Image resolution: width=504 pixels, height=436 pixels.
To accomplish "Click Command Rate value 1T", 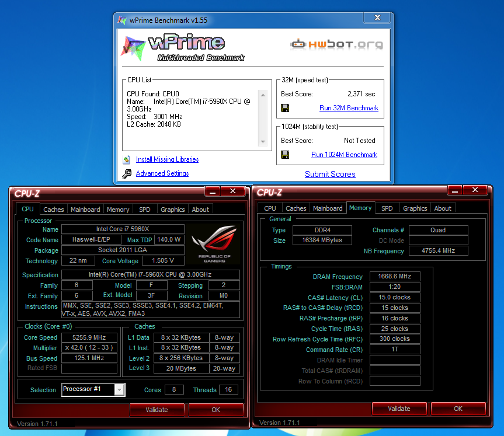I will tap(395, 349).
